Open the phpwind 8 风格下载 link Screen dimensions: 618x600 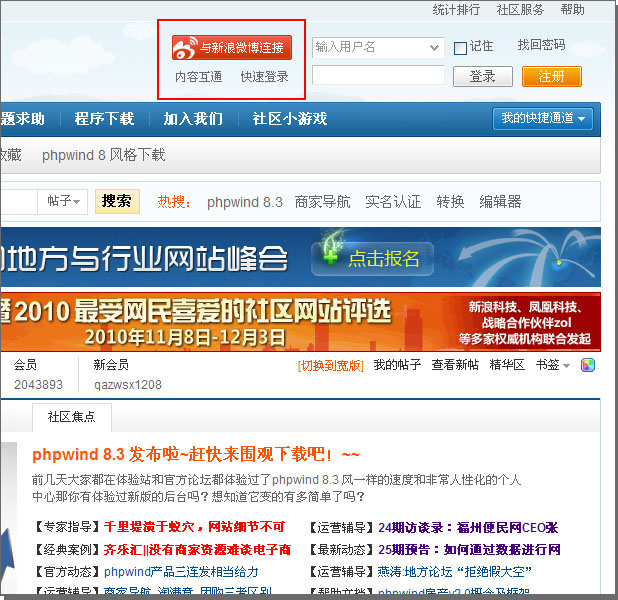click(x=104, y=155)
